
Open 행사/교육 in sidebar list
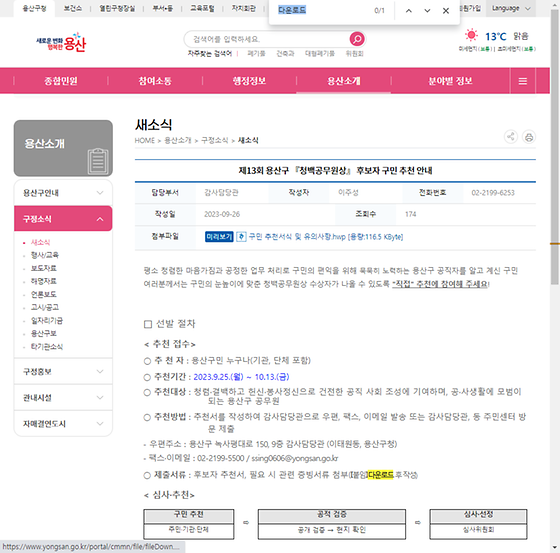pos(45,255)
